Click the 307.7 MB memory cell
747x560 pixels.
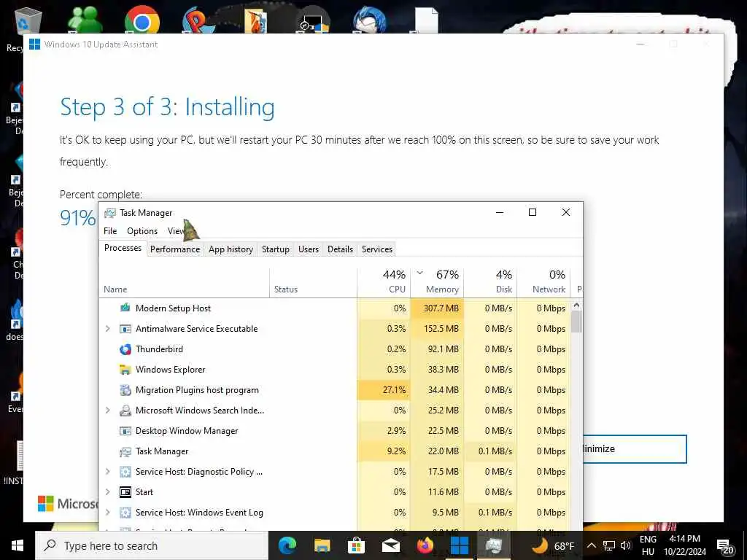437,308
